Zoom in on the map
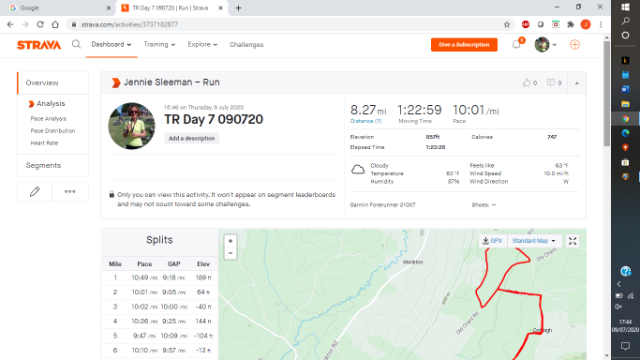Viewport: 640px width, 360px height. pyautogui.click(x=230, y=241)
